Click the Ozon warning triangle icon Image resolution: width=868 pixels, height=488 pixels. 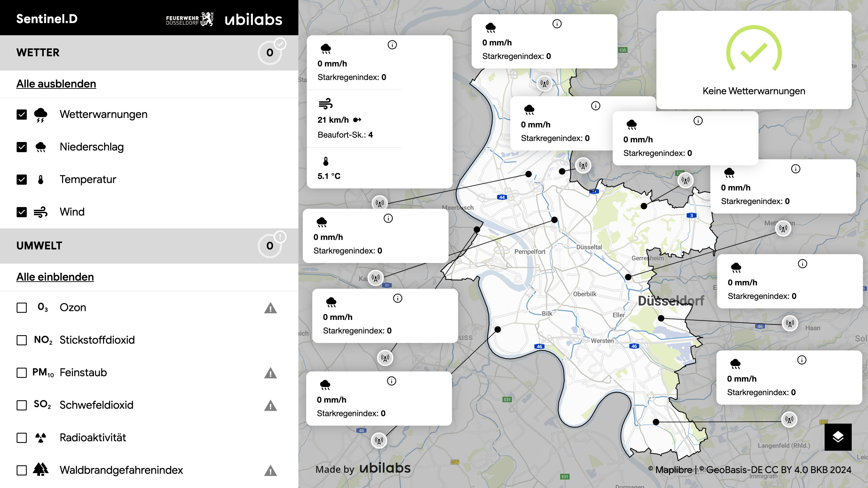(270, 308)
